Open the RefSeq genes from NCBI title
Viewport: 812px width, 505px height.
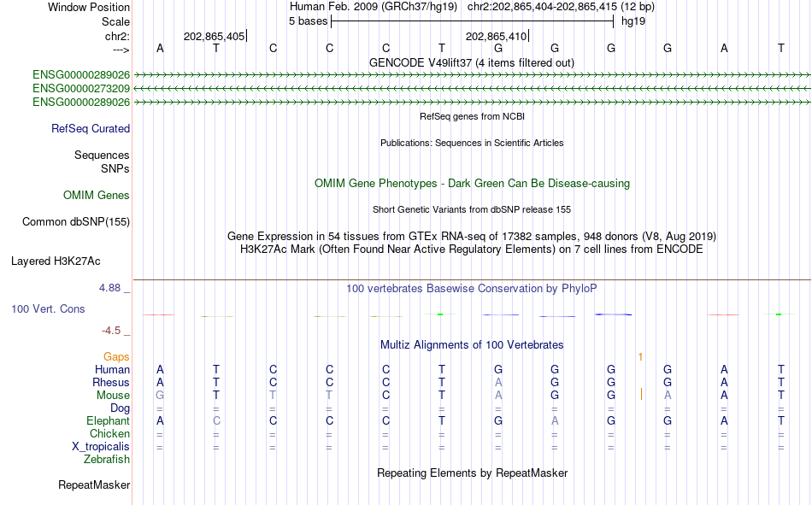[473, 116]
